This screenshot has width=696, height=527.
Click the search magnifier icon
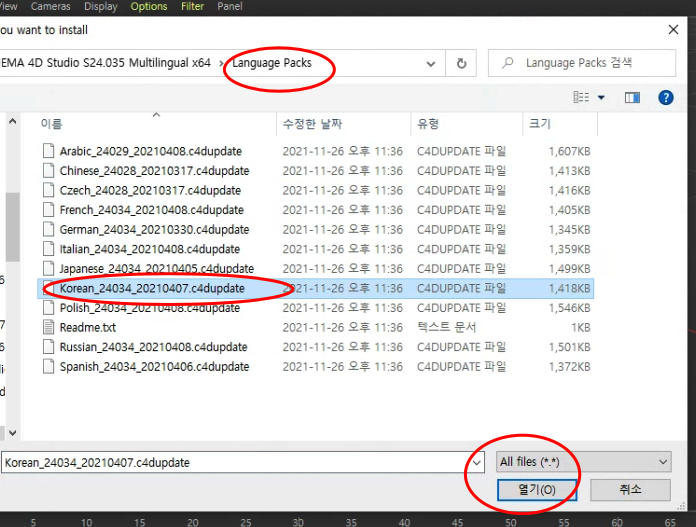pos(507,63)
